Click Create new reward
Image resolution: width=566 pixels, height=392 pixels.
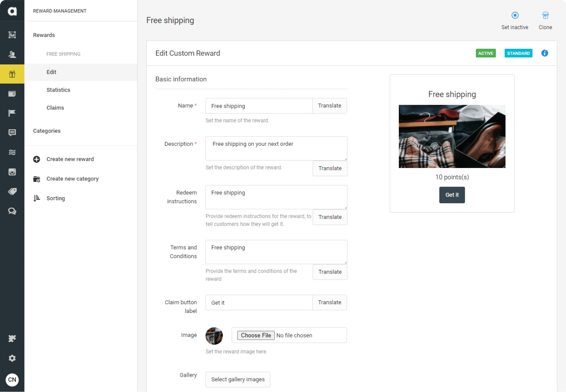(x=70, y=159)
